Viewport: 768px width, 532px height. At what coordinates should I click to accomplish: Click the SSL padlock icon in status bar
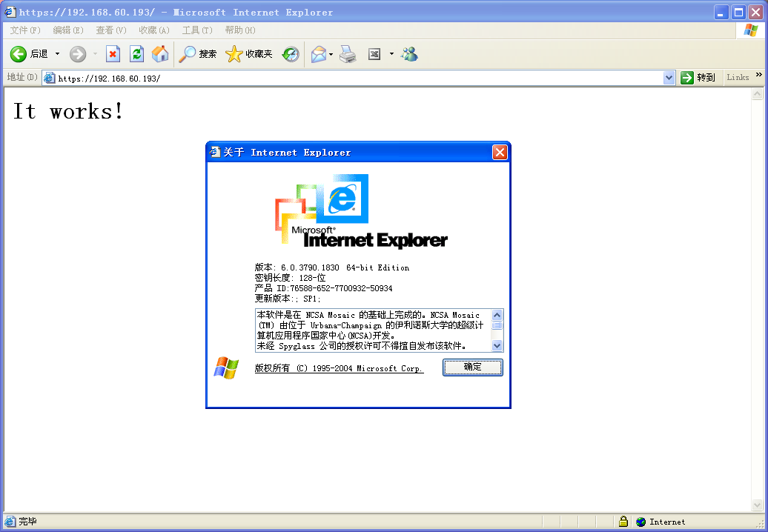623,521
